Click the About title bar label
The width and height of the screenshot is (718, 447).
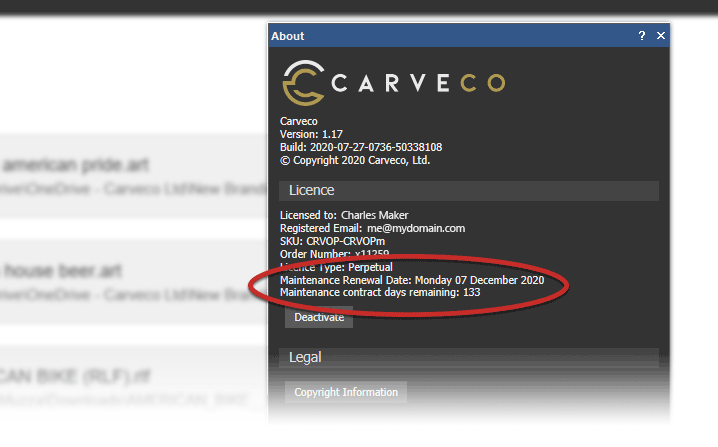[x=287, y=36]
